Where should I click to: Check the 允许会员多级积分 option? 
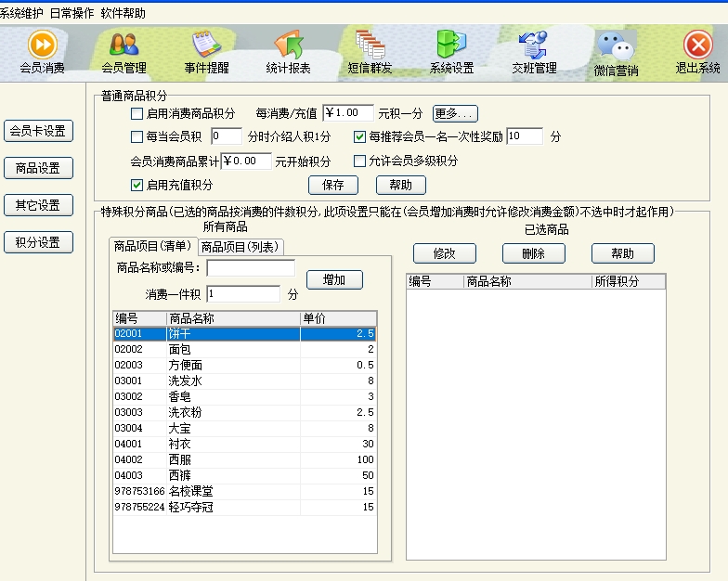(360, 161)
